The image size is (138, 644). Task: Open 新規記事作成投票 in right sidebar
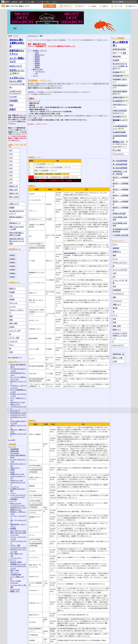119,49
